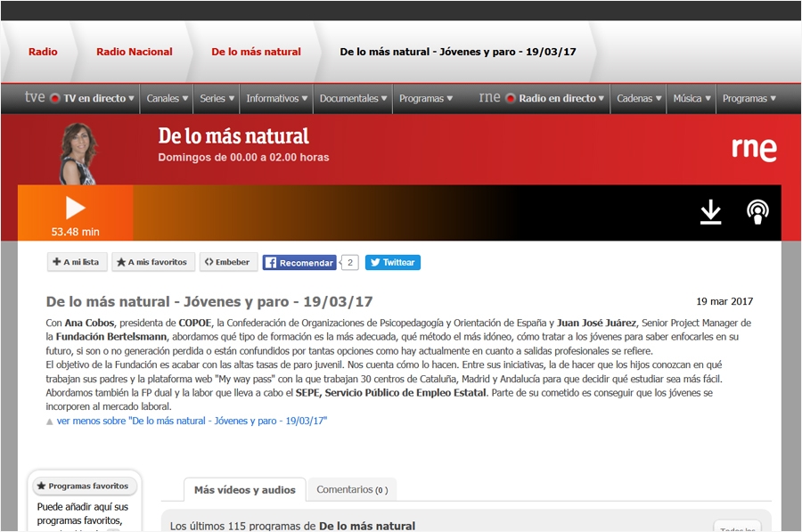The height and width of the screenshot is (532, 802).
Task: Expand the Informativos menu
Action: (276, 98)
